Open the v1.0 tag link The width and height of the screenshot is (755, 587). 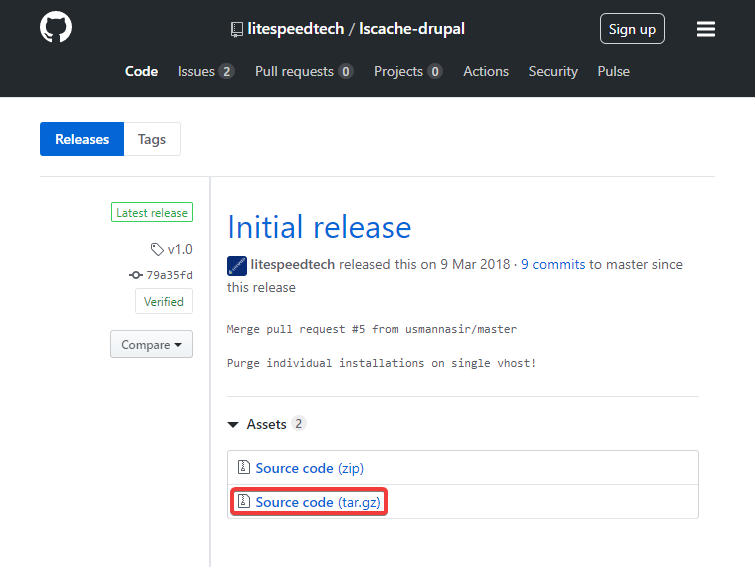[180, 249]
